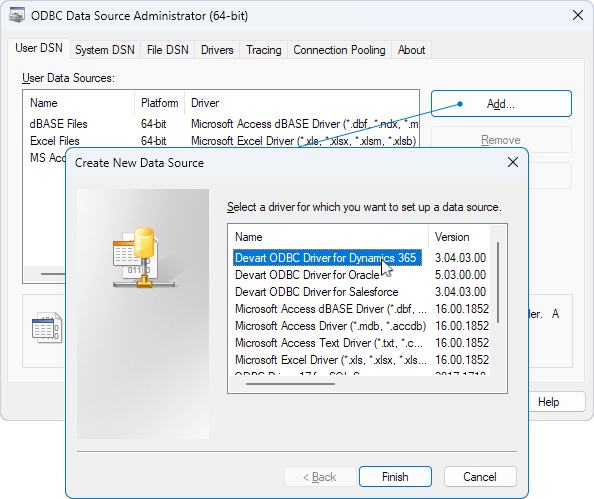The height and width of the screenshot is (499, 594).
Task: Click the disabled Back button
Action: [320, 476]
